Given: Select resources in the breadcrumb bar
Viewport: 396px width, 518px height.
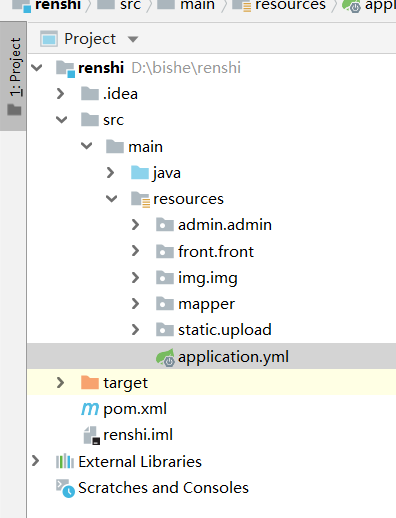Looking at the screenshot, I should point(290,5).
